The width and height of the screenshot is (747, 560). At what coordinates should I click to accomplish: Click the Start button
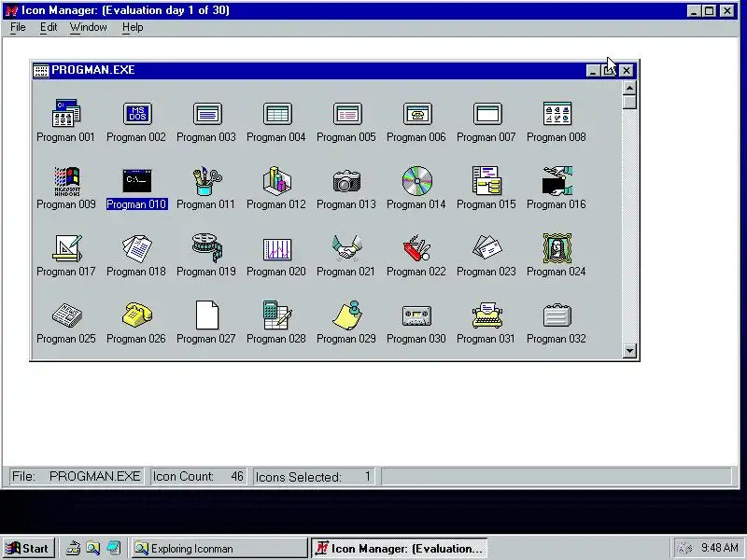[28, 548]
